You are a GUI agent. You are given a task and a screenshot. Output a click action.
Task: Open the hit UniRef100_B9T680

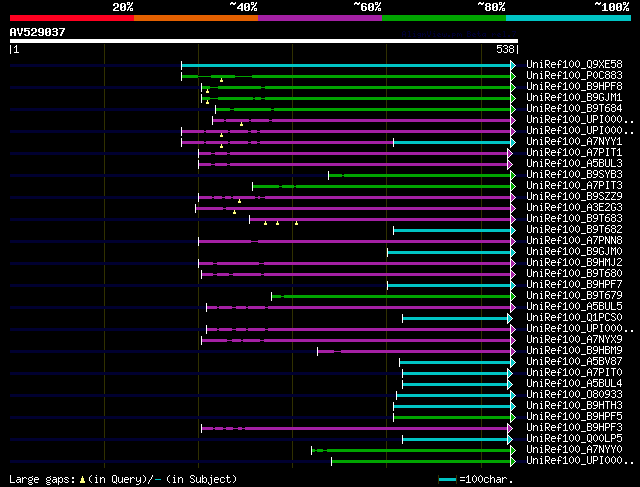(x=574, y=274)
